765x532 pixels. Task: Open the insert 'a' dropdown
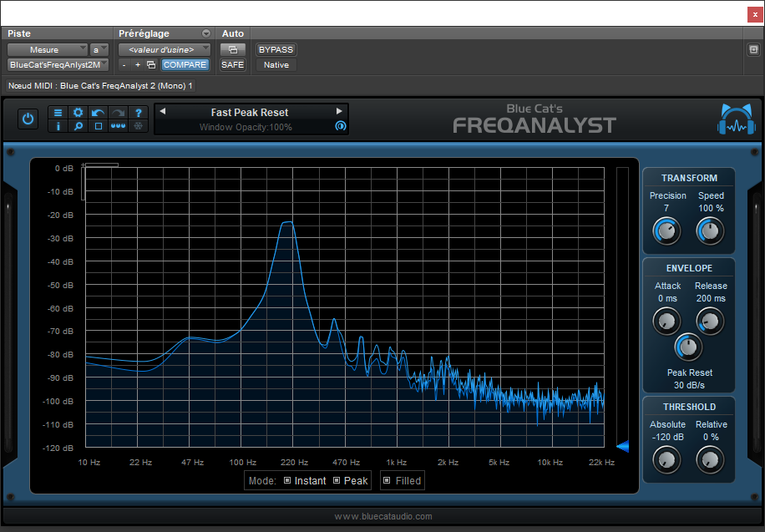[99, 50]
